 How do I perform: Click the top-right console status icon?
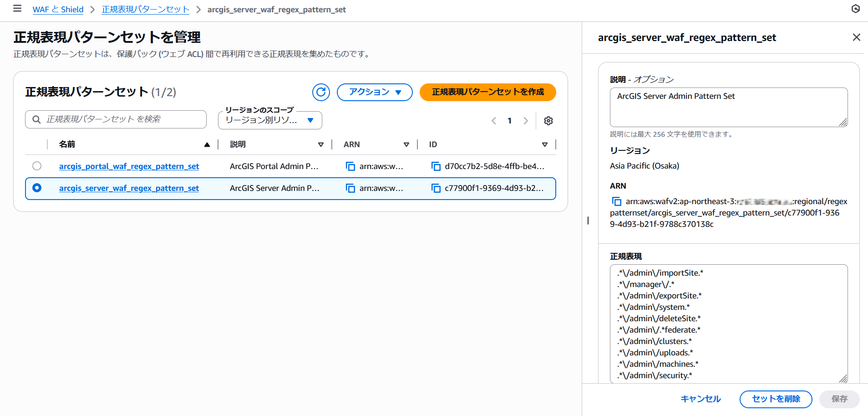[x=855, y=9]
